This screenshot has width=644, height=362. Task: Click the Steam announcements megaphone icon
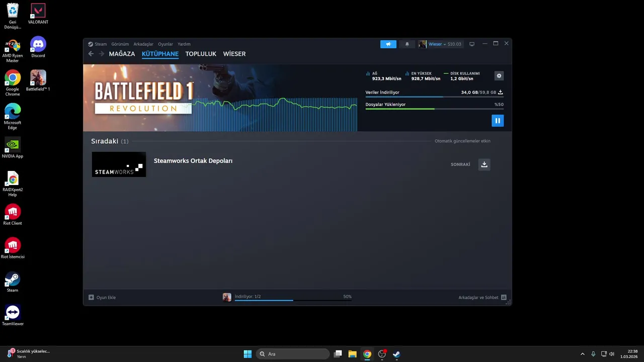388,44
